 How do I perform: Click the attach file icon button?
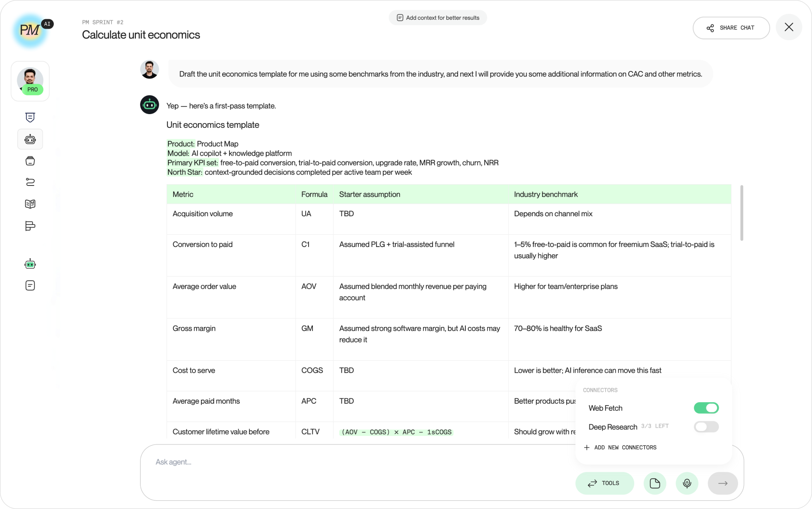coord(655,483)
